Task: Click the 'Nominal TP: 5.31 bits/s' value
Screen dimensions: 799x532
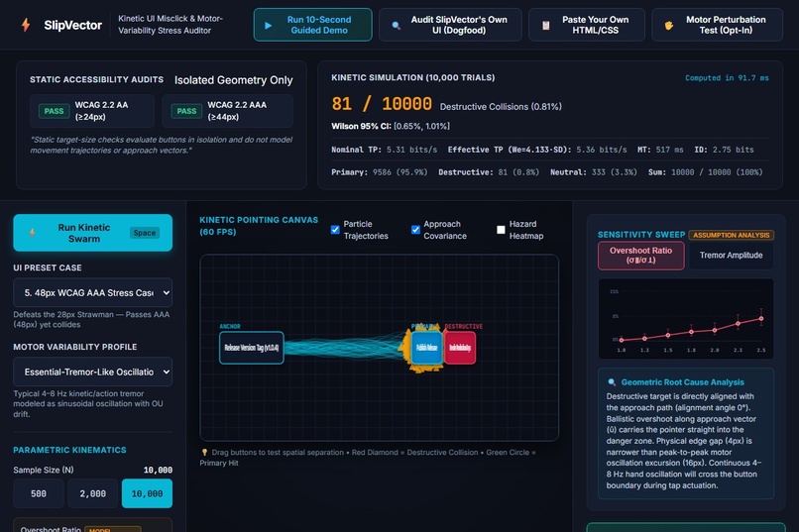Action: click(x=385, y=150)
